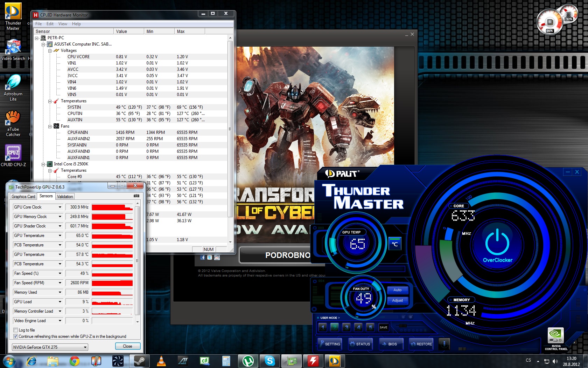Select user mode profile 5
Viewport: 588px width, 368px height.
[370, 327]
